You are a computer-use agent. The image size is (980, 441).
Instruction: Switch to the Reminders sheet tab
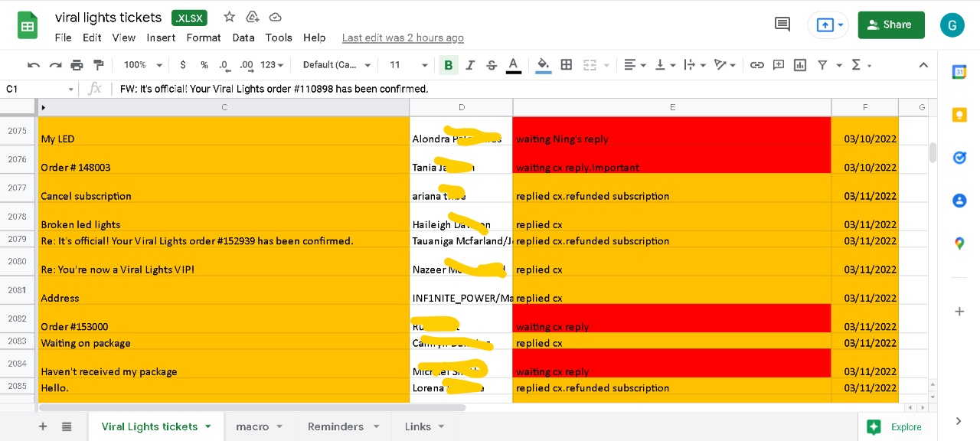tap(343, 426)
